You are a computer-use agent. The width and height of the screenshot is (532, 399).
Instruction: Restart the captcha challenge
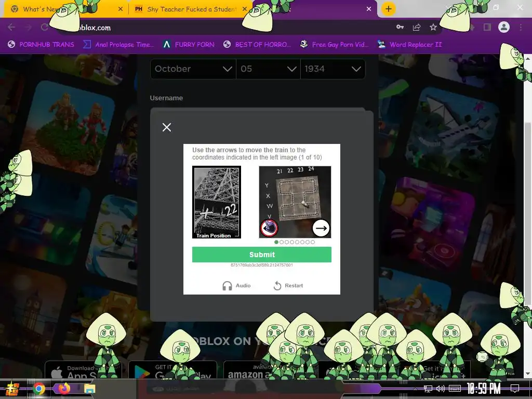click(x=288, y=286)
